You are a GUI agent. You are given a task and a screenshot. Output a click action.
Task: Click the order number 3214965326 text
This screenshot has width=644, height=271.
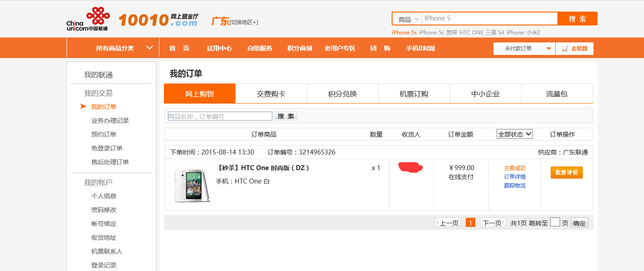[317, 152]
